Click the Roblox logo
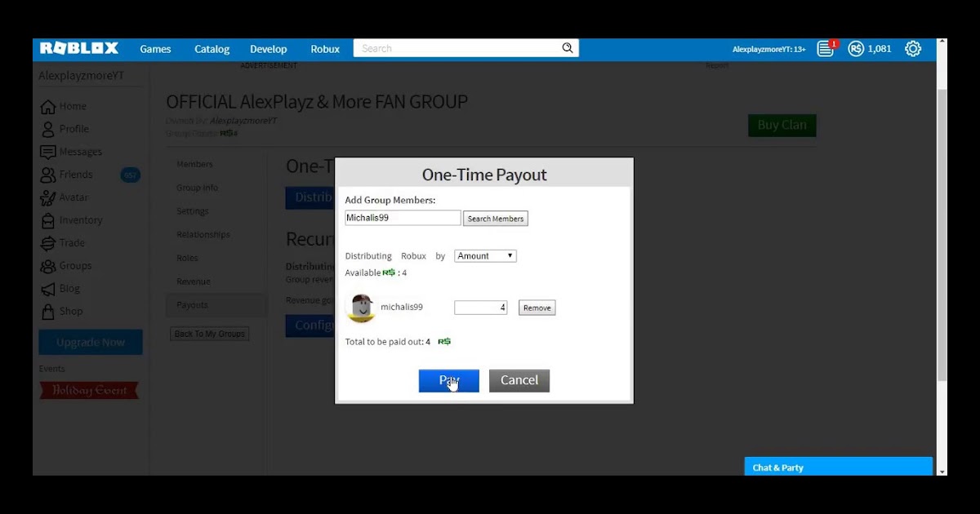 pyautogui.click(x=79, y=49)
